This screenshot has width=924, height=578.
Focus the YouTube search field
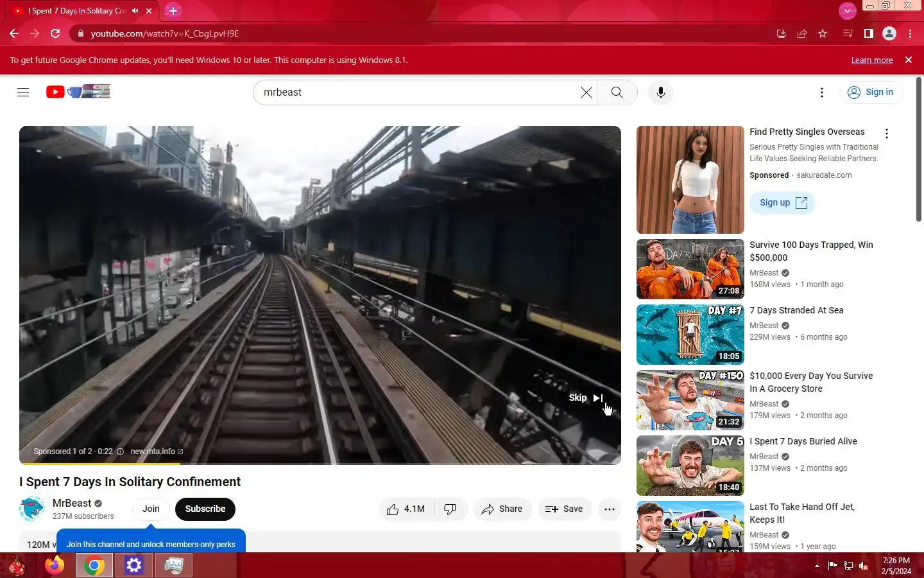point(420,92)
